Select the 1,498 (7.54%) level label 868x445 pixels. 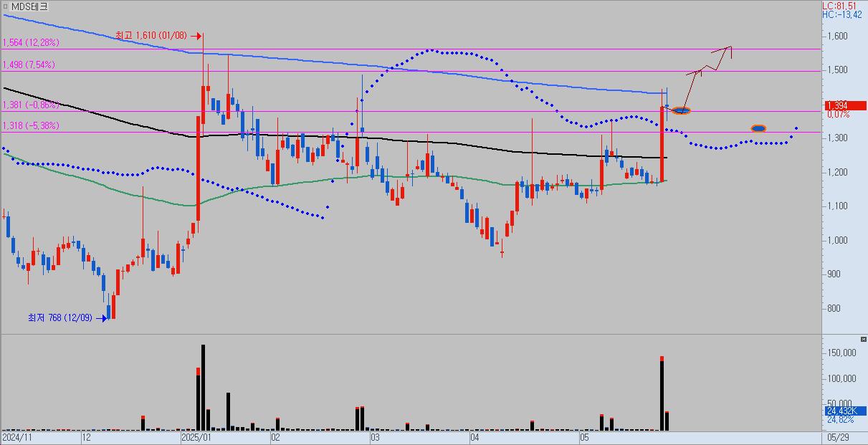29,64
